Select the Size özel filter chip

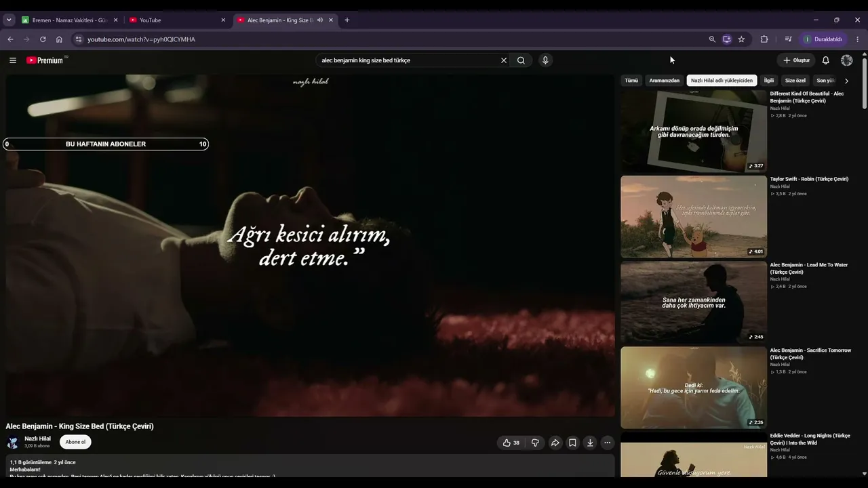pyautogui.click(x=795, y=81)
